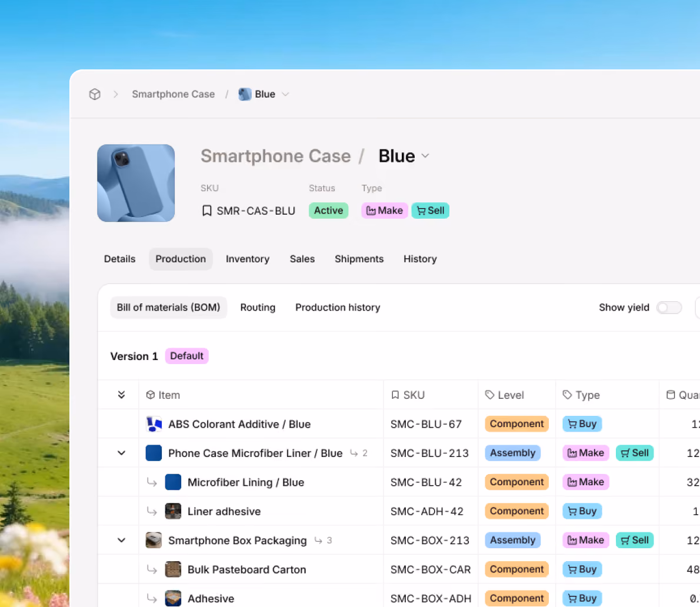700x607 pixels.
Task: Open Blue variant breadcrumb dropdown
Action: 286,94
